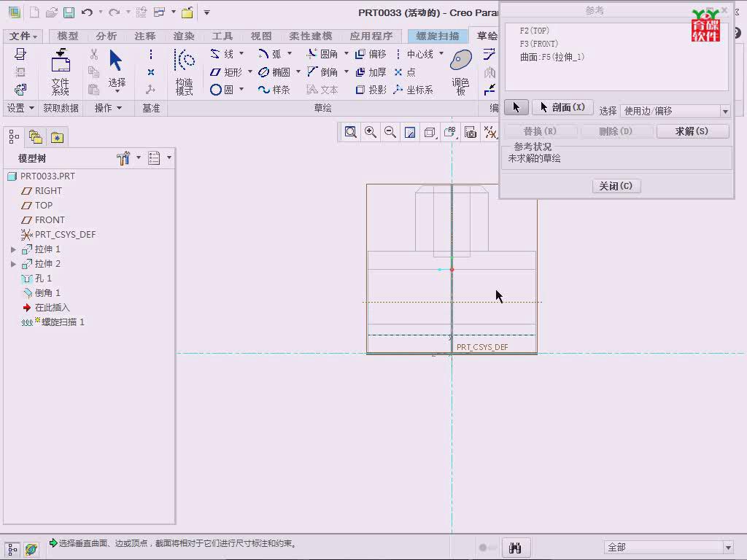Select the Arc (弧) sketch tool
Screen dimensions: 747x560
click(270, 54)
